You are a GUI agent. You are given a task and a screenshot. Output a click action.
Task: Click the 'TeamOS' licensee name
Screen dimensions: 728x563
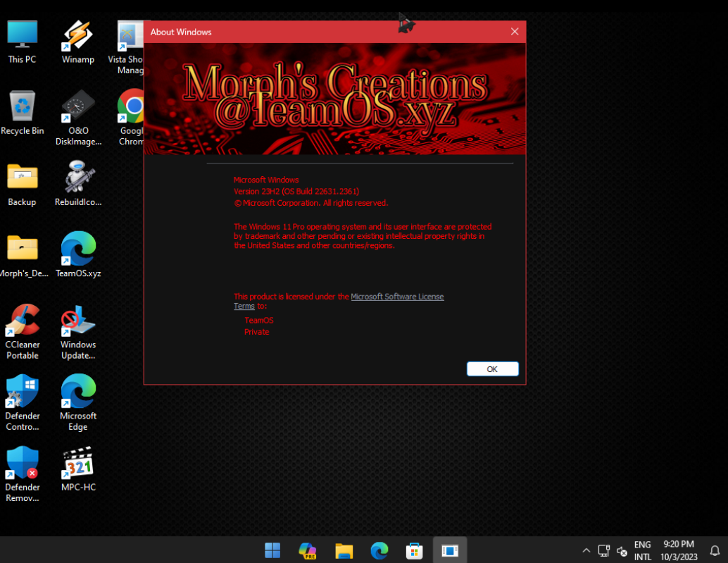[259, 321]
